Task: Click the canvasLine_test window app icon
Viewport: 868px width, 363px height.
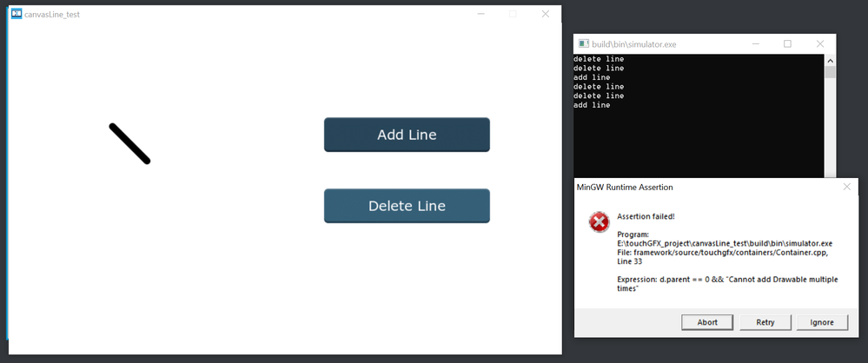Action: [17, 14]
